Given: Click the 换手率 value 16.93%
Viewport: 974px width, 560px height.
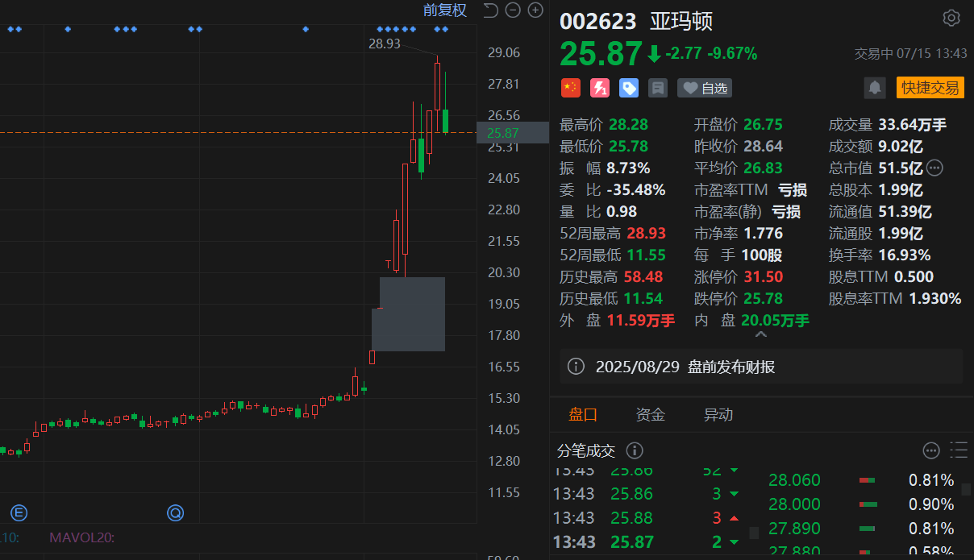Looking at the screenshot, I should coord(905,255).
